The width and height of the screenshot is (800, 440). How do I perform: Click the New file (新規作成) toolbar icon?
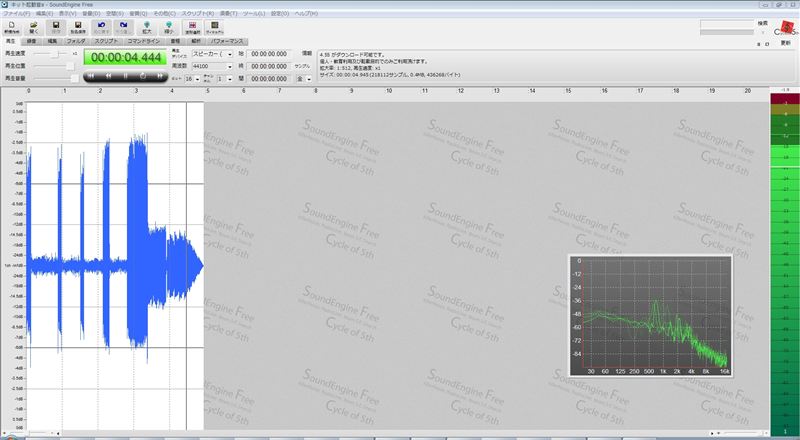[x=12, y=27]
